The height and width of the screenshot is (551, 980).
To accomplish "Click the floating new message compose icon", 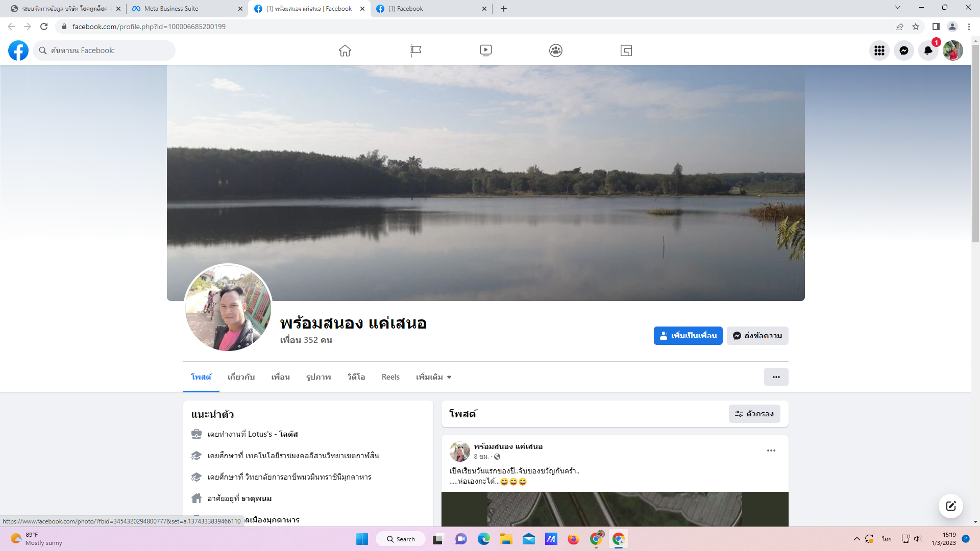I will pyautogui.click(x=950, y=506).
